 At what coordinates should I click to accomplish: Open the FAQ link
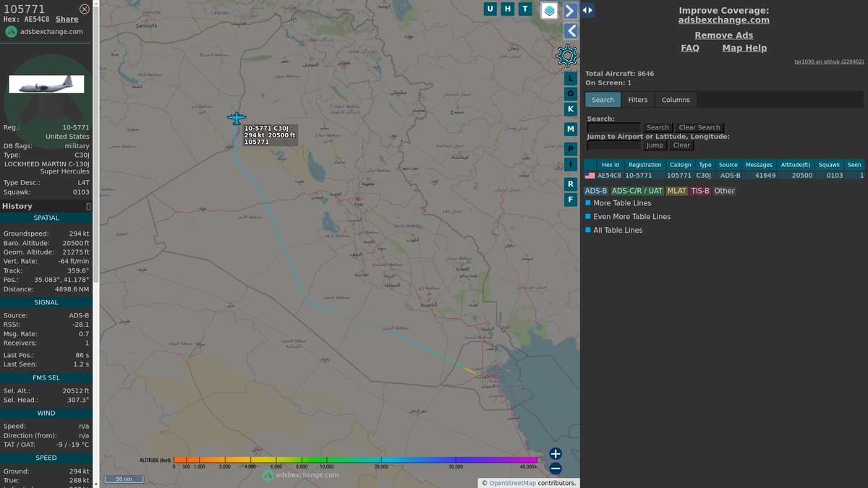click(x=690, y=48)
